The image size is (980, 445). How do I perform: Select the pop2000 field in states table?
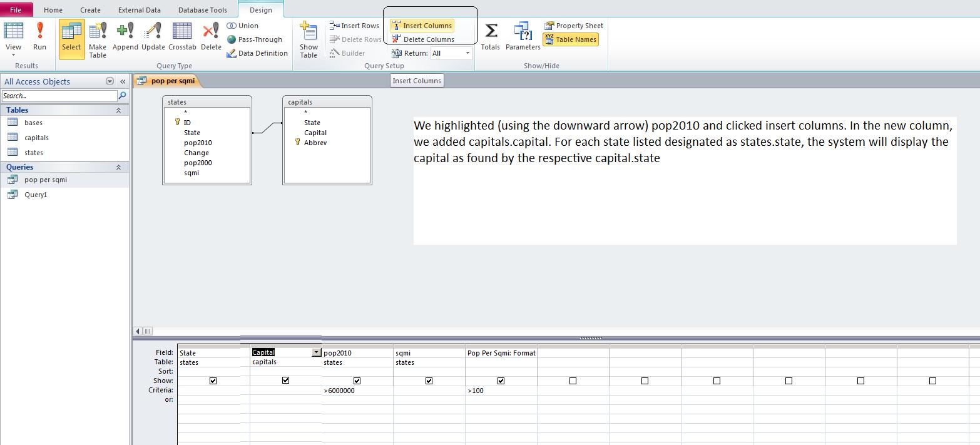(x=198, y=163)
